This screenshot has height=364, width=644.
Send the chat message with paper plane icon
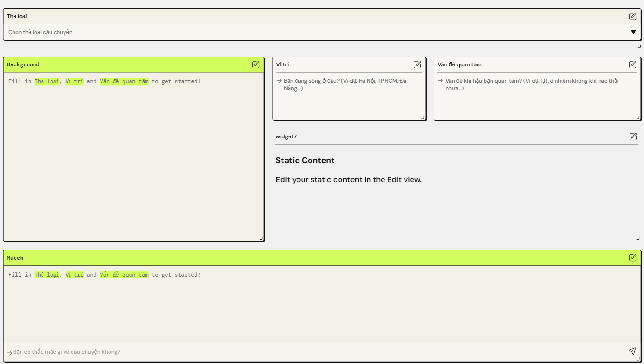(632, 351)
